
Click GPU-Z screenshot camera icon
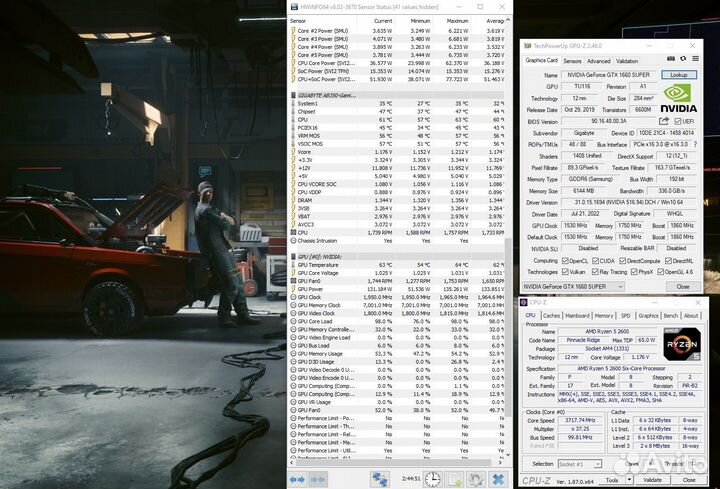[x=671, y=59]
